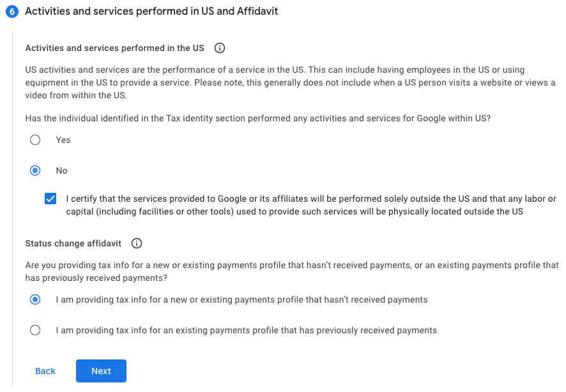Click "Activities and services performed in the US" subheading
This screenshot has height=392, width=566.
click(115, 48)
